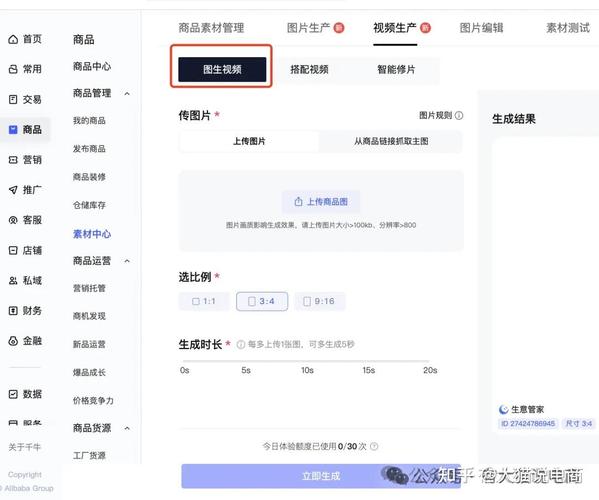This screenshot has height=500, width=599.
Task: Select the 3:4 aspect ratio
Action: [262, 301]
